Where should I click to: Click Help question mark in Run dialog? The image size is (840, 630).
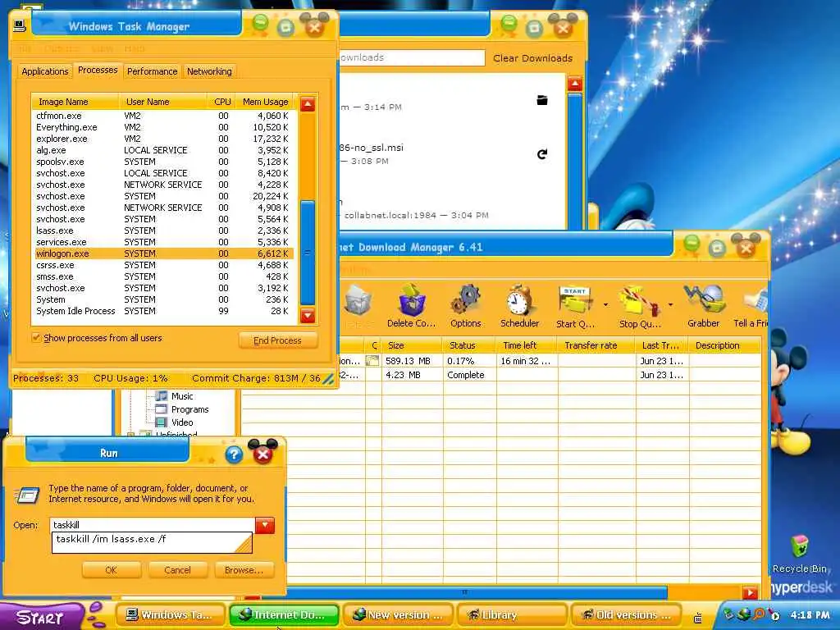[234, 454]
